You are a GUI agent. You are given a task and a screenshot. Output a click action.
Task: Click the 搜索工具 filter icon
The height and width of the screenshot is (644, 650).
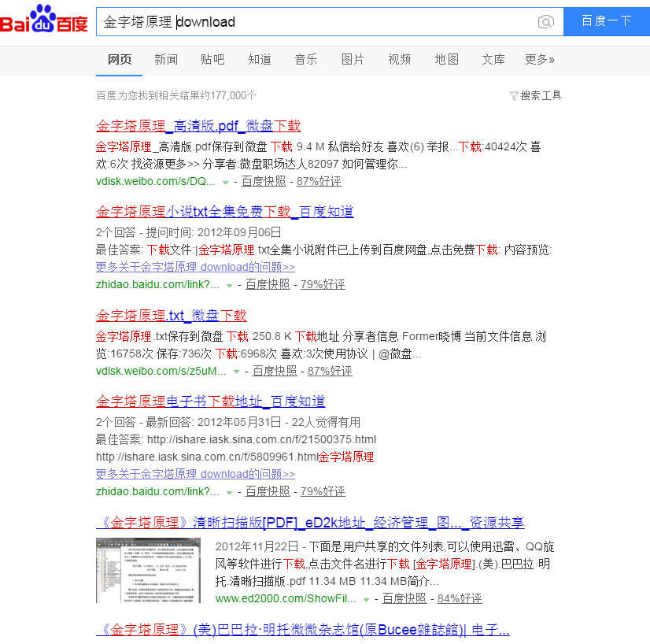(514, 96)
